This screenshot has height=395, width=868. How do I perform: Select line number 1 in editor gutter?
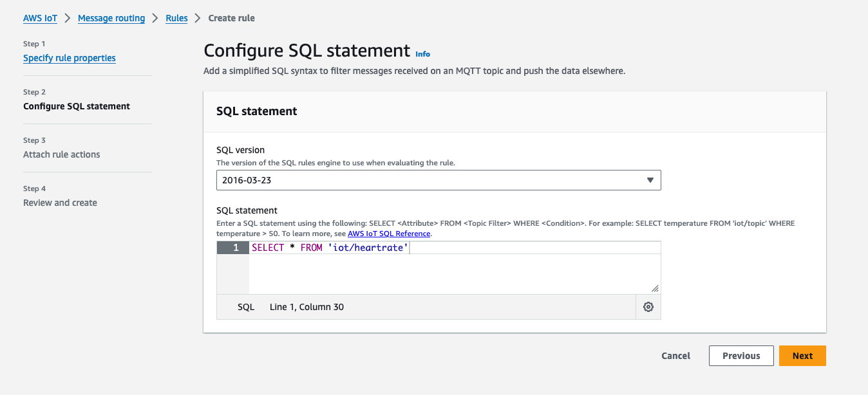[x=233, y=248]
